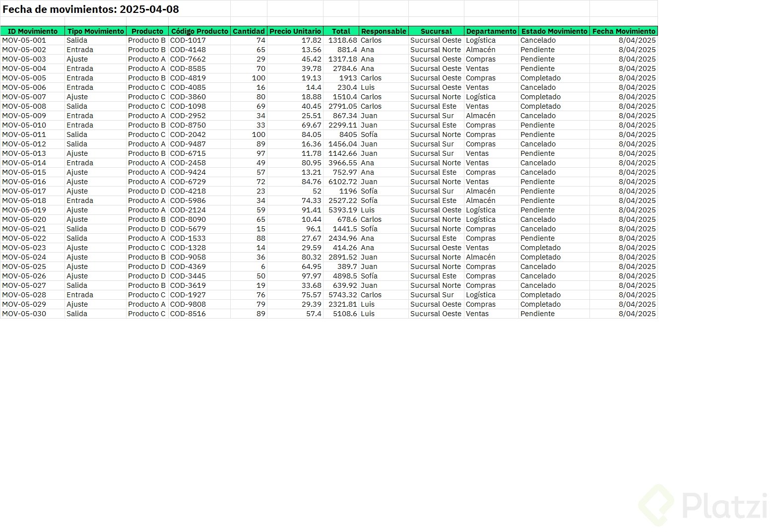
Task: Select the Cantidad column header
Action: 249,31
